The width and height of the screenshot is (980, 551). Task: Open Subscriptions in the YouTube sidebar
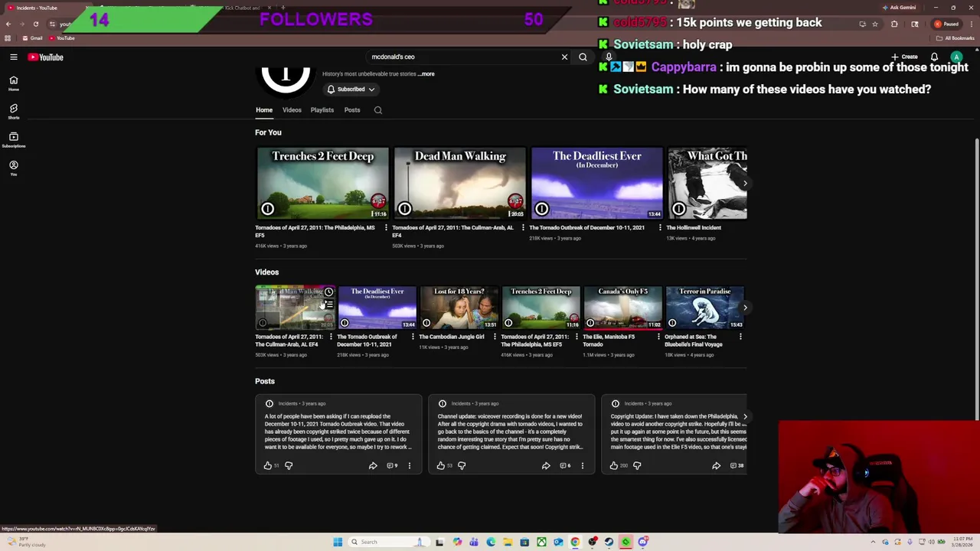click(x=14, y=139)
